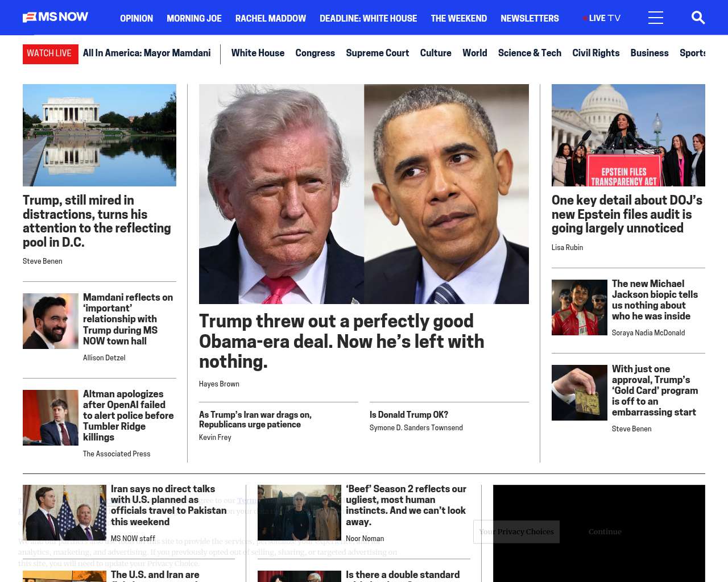
Task: Read the new Michael Jackson biopic story
Action: point(655,300)
